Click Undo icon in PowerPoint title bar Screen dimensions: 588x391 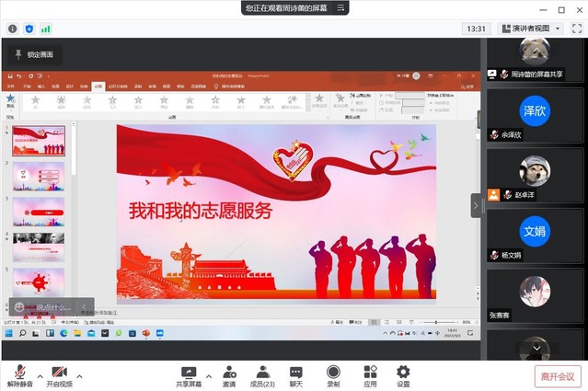tap(19, 76)
